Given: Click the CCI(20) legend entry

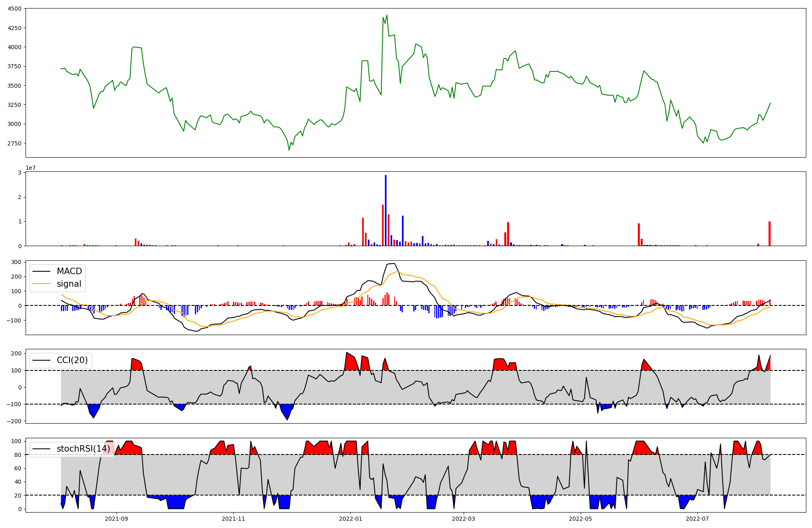Looking at the screenshot, I should (72, 360).
